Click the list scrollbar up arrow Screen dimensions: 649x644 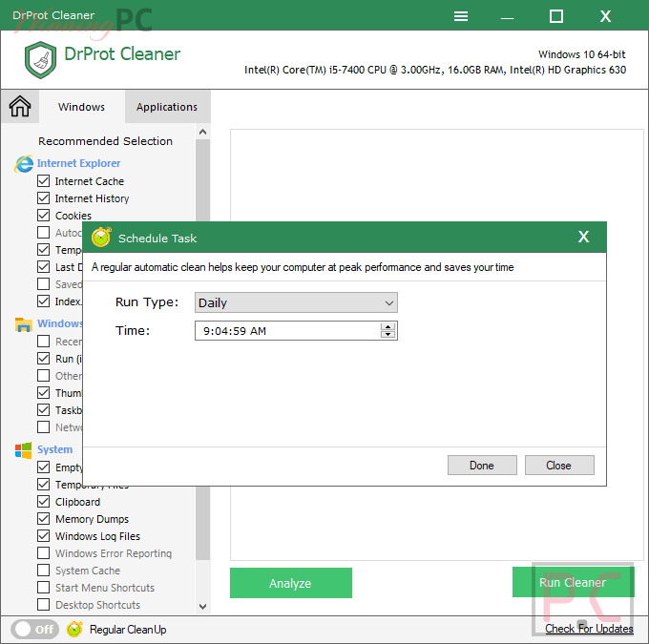click(x=202, y=132)
